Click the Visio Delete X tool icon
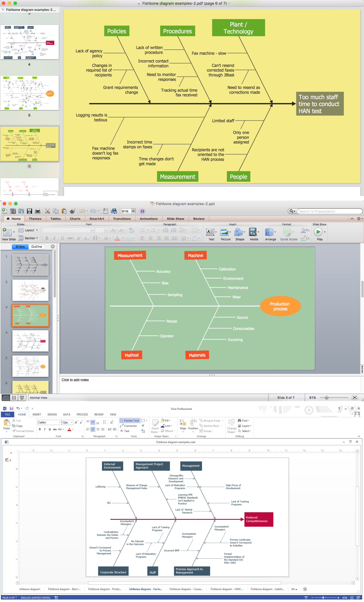 coord(143,426)
